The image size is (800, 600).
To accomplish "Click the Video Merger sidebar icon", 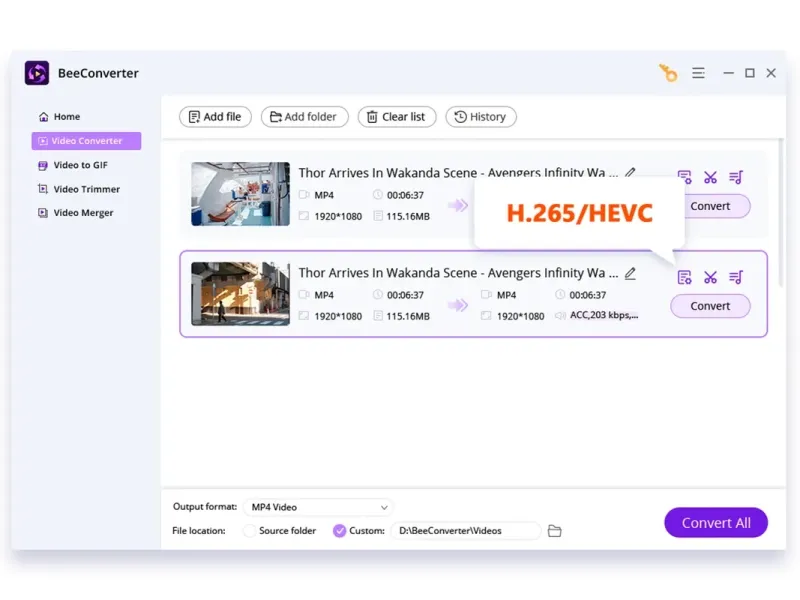I will click(x=43, y=213).
